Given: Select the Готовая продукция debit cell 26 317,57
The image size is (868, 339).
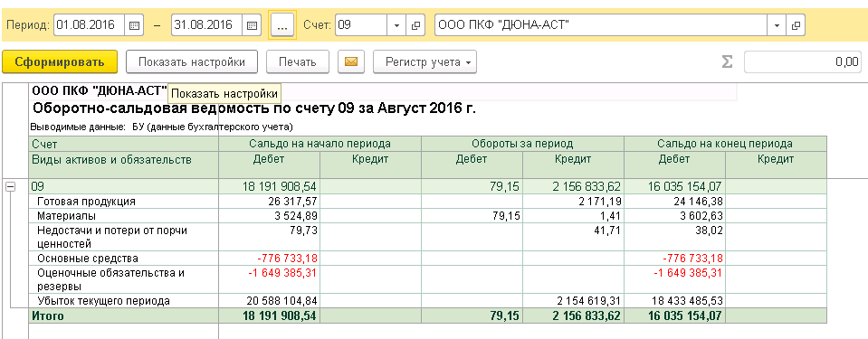Looking at the screenshot, I should pos(269,202).
